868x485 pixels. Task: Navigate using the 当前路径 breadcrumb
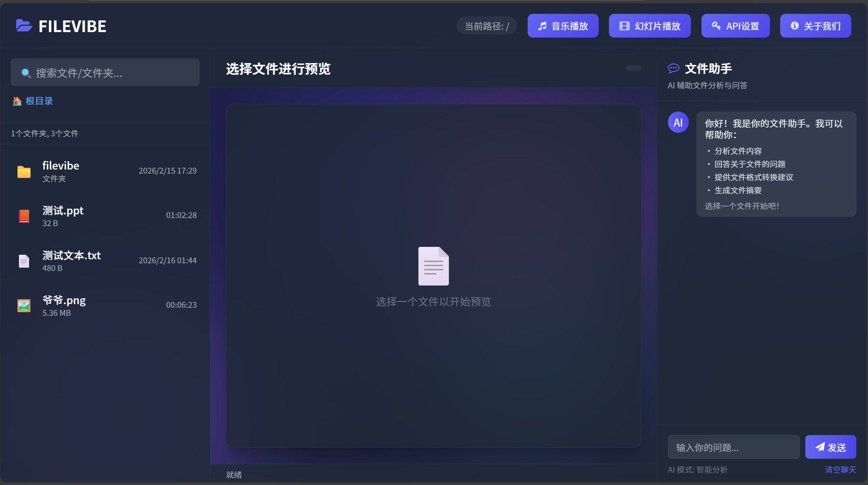click(x=486, y=26)
